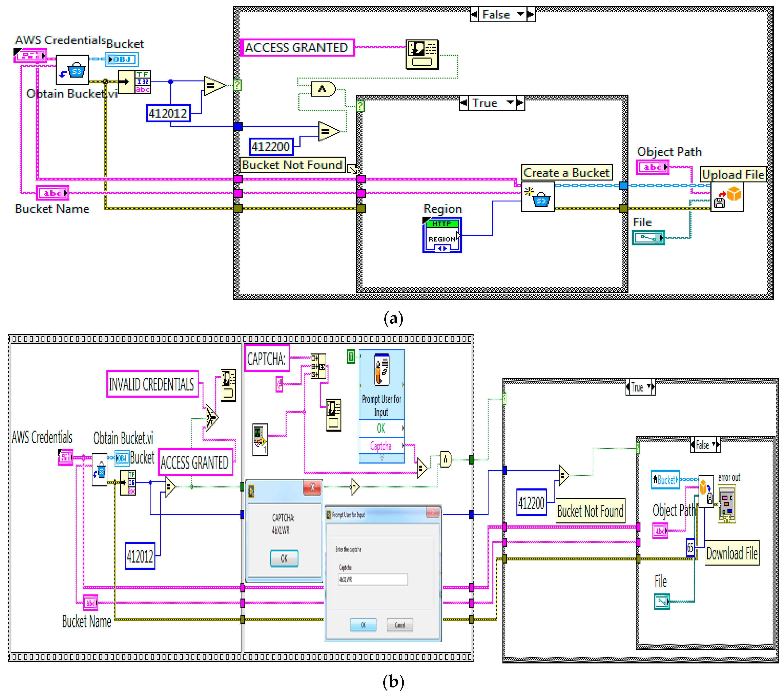Select the HTTP Region enum constant
This screenshot has height=694, width=784.
442,235
